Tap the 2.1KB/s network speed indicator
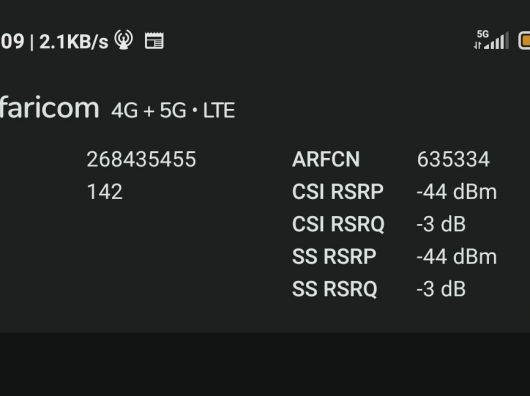530x396 pixels. click(74, 42)
